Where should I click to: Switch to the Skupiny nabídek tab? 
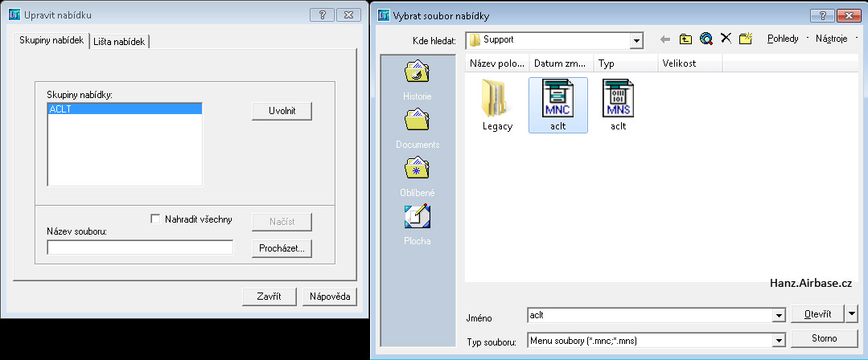pos(51,40)
